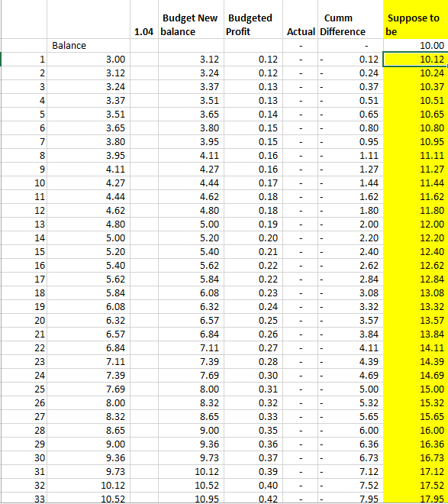Click Suppose to be value 12.00
This screenshot has height=504, width=448.
click(x=416, y=225)
